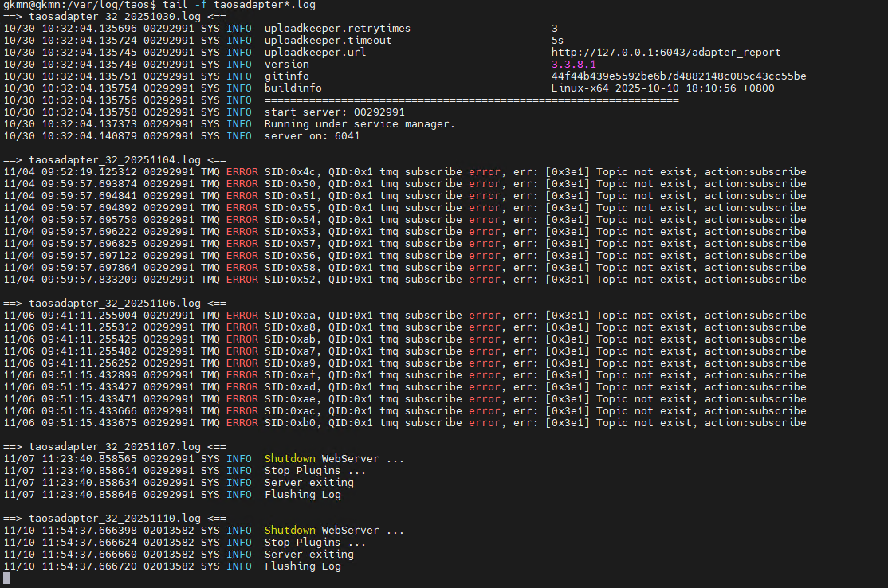Select the taosadapter_32_20251104.log file header
The width and height of the screenshot is (888, 588).
[x=115, y=159]
